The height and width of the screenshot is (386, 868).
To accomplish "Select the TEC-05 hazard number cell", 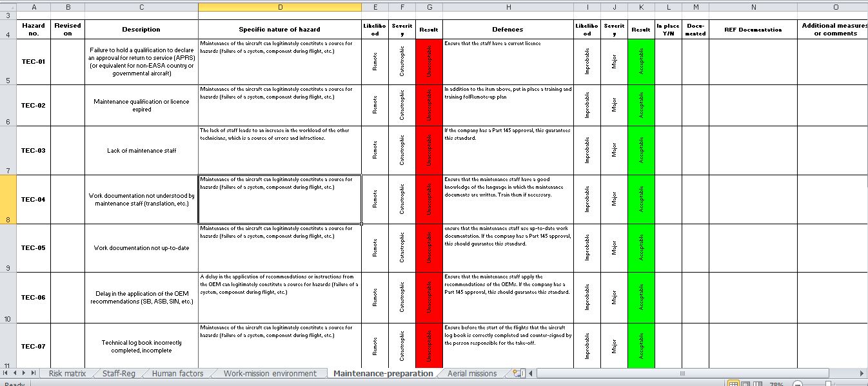I will click(x=34, y=248).
